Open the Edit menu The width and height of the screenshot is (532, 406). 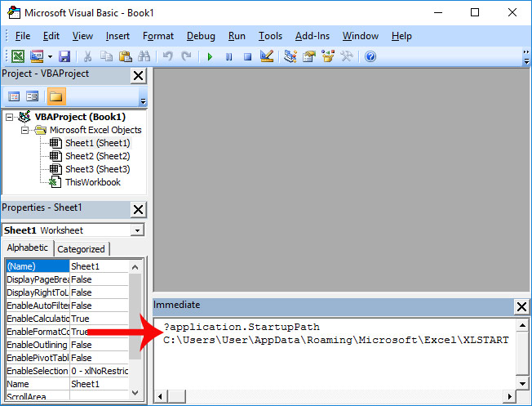51,36
